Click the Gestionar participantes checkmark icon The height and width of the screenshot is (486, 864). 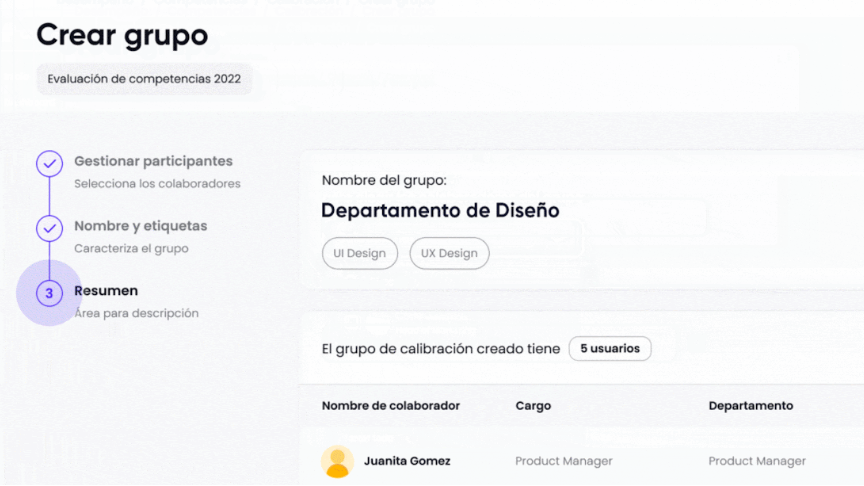49,164
